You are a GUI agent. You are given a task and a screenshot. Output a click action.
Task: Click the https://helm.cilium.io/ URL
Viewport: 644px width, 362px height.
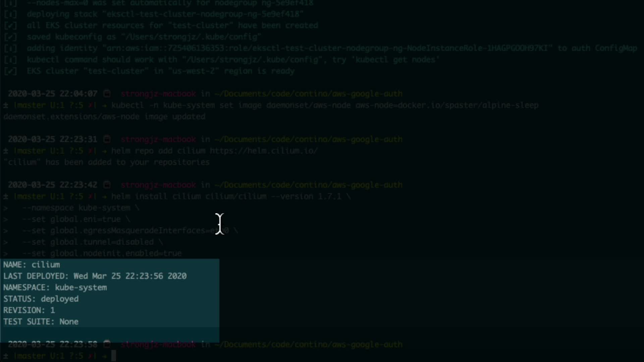[x=264, y=151]
